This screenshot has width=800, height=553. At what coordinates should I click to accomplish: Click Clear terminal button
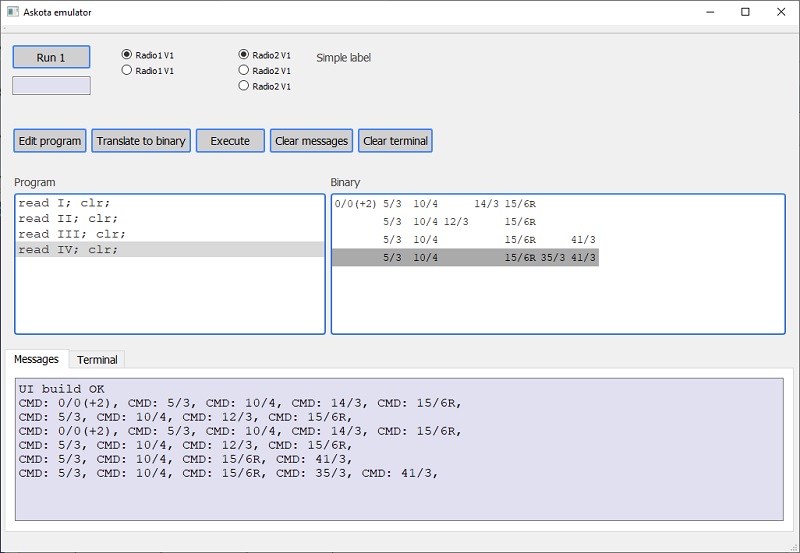(x=395, y=141)
